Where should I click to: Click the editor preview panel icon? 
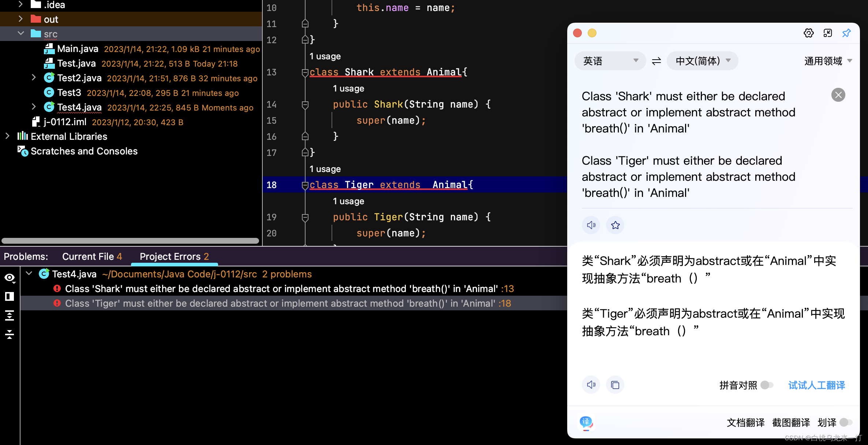[10, 296]
